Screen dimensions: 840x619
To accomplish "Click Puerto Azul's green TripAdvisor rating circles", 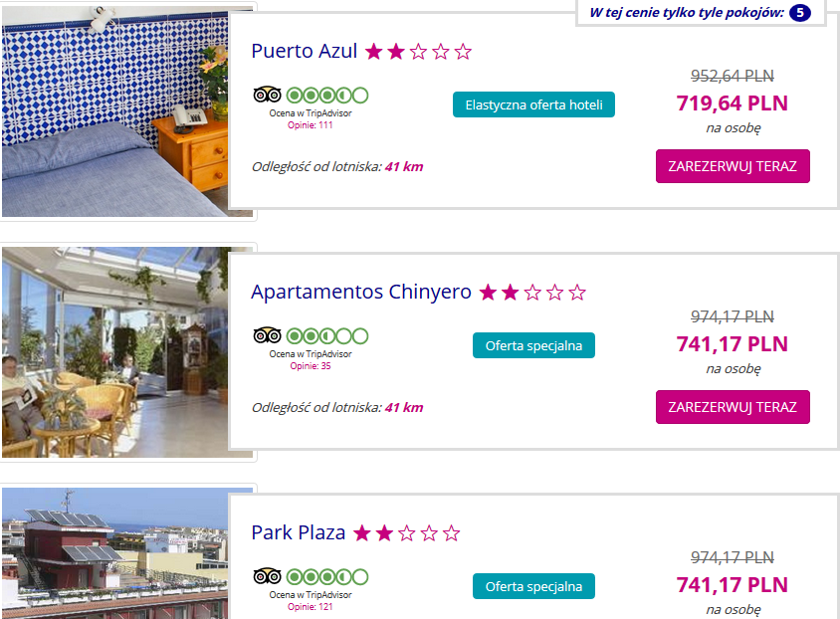I will pos(327,96).
